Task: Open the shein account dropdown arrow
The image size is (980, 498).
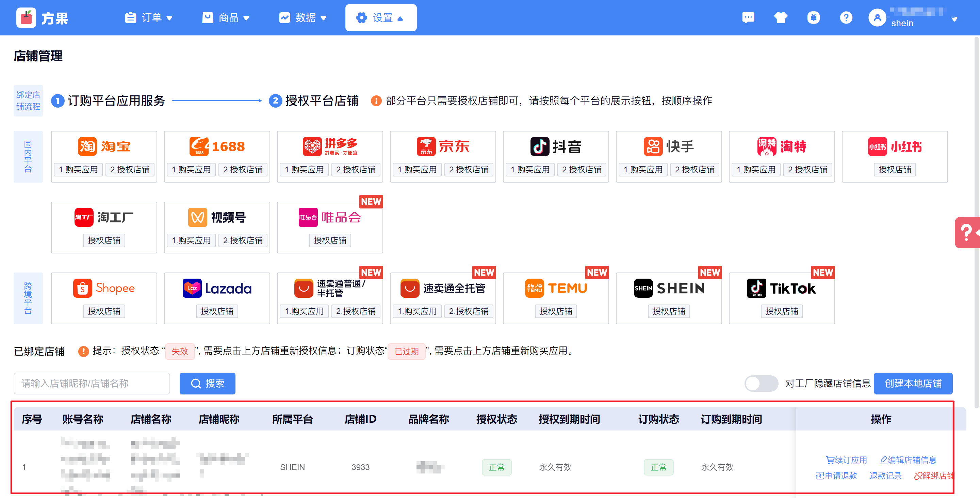Action: coord(954,19)
